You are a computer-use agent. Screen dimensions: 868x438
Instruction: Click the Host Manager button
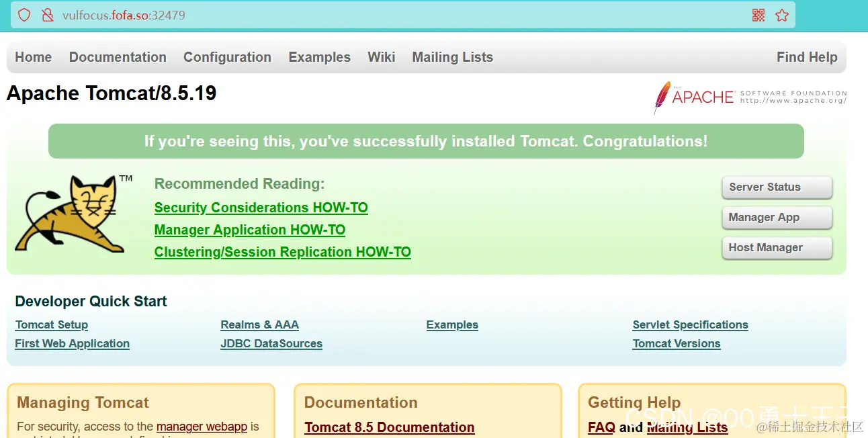point(777,248)
